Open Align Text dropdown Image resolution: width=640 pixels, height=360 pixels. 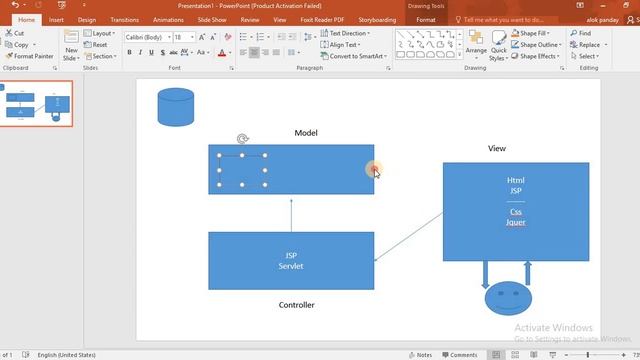pos(340,44)
